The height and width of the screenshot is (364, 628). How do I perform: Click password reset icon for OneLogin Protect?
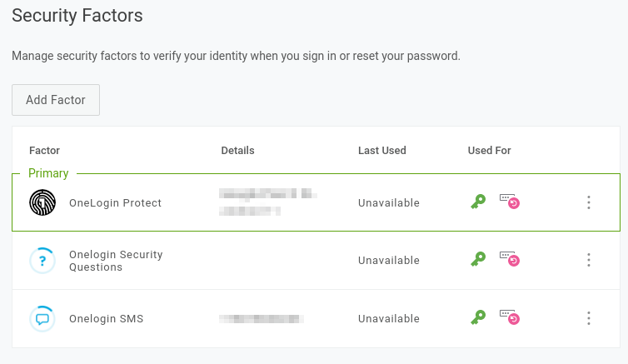tap(509, 201)
